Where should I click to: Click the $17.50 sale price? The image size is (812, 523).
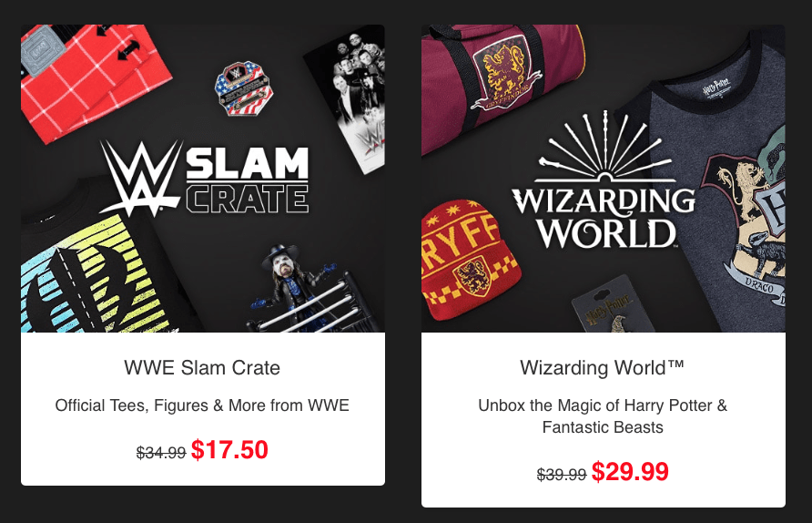229,449
